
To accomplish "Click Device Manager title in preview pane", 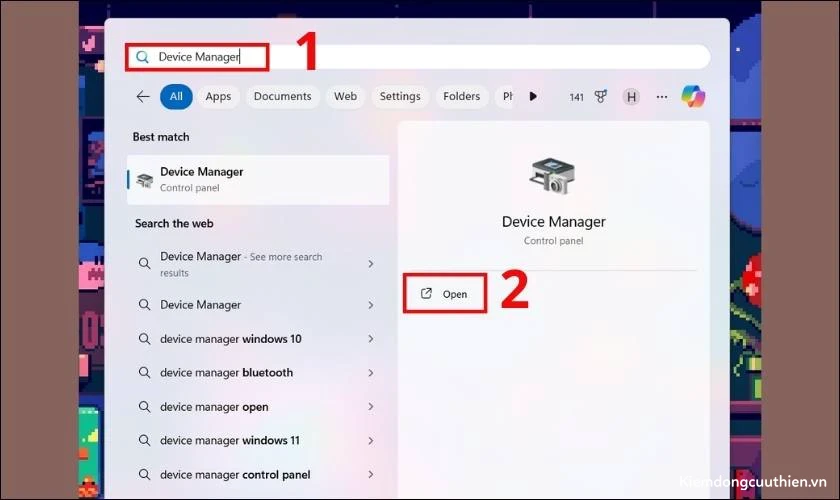I will [x=553, y=222].
